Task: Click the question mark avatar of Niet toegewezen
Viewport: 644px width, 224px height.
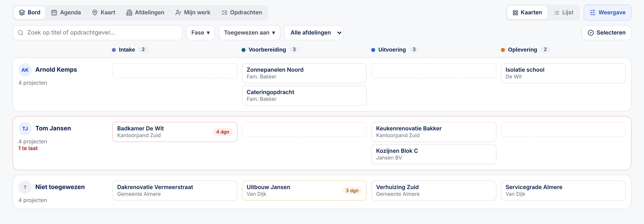Action: (x=25, y=187)
